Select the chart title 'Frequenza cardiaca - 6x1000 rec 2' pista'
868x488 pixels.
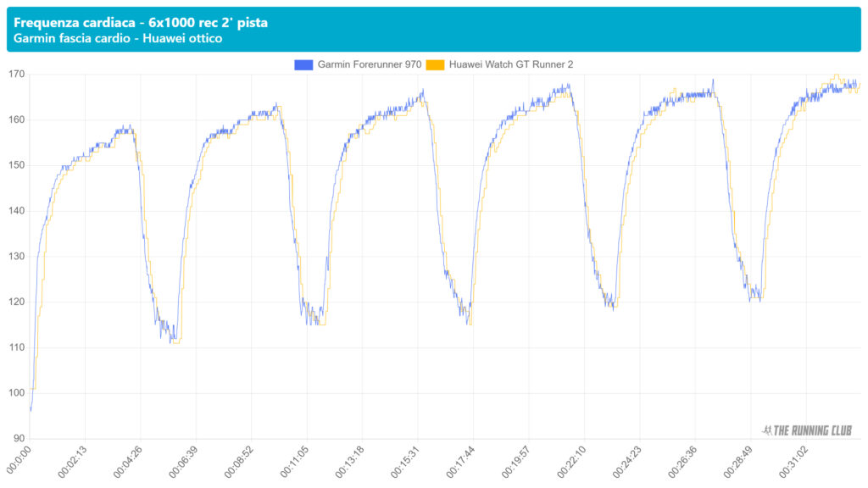pyautogui.click(x=141, y=23)
